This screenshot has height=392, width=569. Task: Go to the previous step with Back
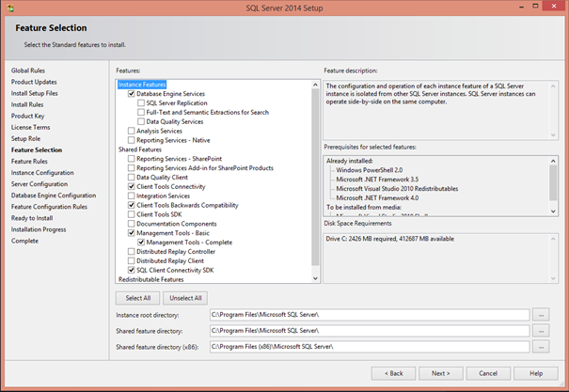pyautogui.click(x=393, y=373)
